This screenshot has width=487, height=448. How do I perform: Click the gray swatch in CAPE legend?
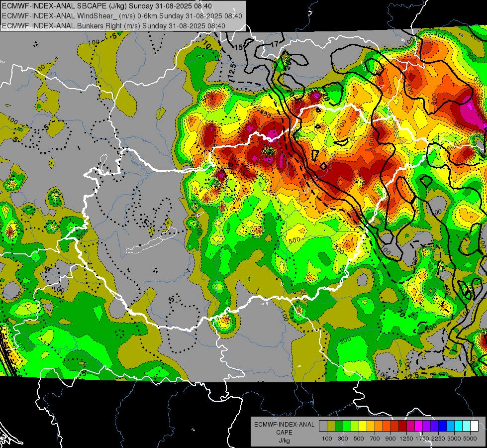pos(323,426)
